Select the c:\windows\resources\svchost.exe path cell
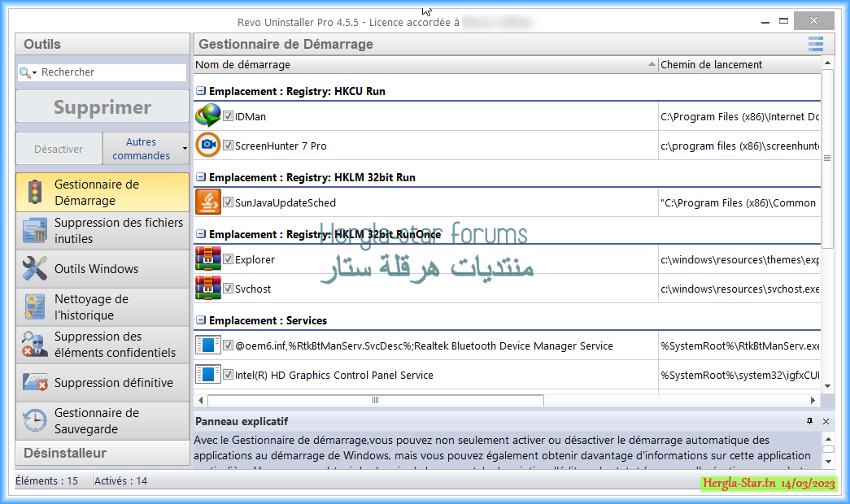Image resolution: width=850 pixels, height=504 pixels. click(739, 289)
